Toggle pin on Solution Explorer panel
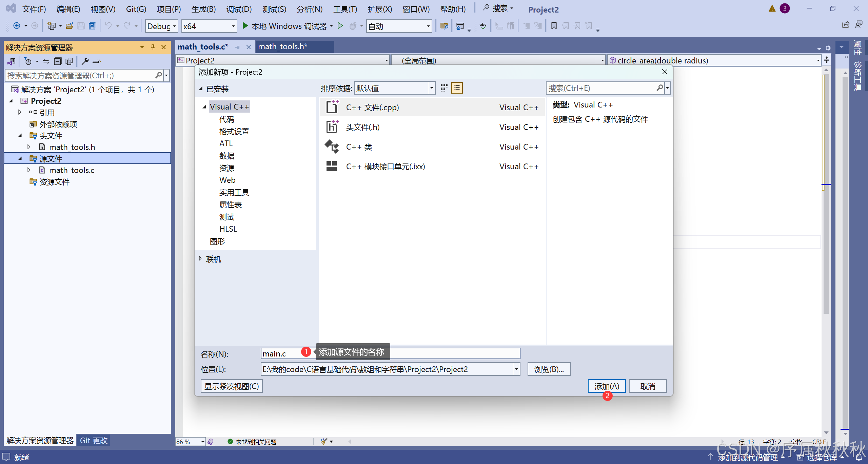 pos(153,47)
